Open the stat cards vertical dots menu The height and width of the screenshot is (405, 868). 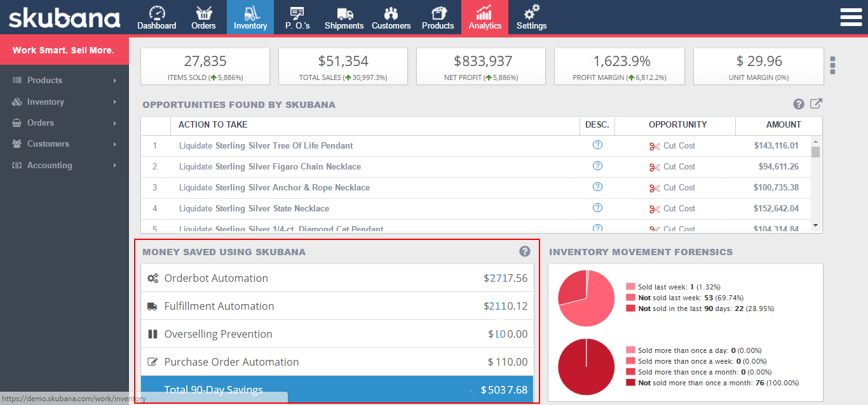coord(833,65)
